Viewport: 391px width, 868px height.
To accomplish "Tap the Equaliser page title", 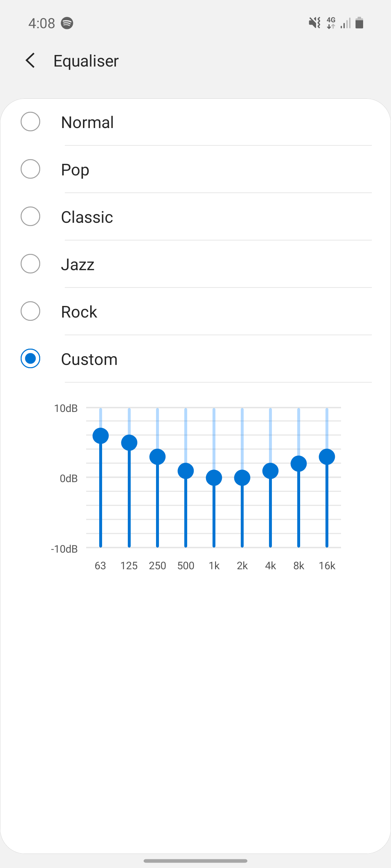I will pyautogui.click(x=86, y=61).
